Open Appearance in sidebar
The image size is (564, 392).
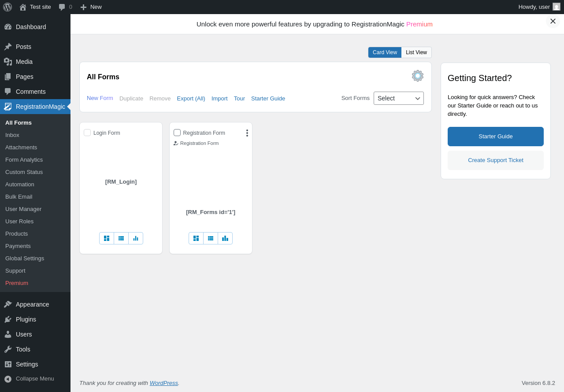(x=35, y=304)
